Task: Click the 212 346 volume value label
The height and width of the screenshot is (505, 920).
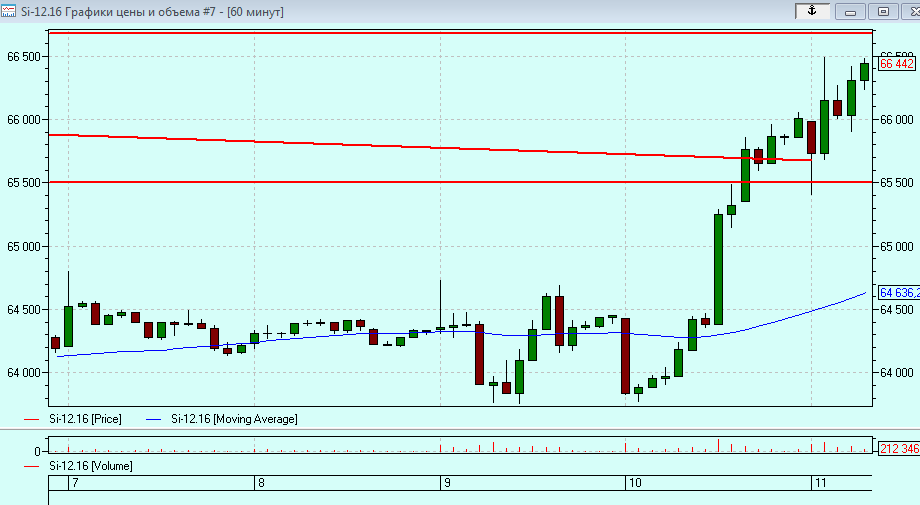Action: [x=899, y=449]
